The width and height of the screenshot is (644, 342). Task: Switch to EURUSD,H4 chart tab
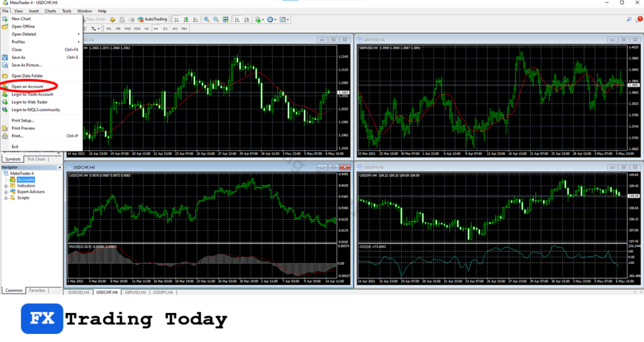point(79,292)
